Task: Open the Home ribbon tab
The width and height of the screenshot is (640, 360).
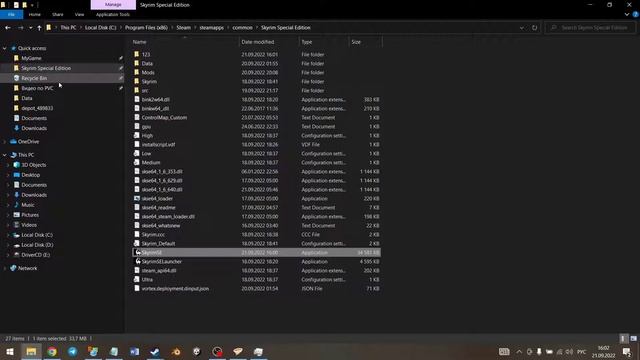Action: [35, 14]
